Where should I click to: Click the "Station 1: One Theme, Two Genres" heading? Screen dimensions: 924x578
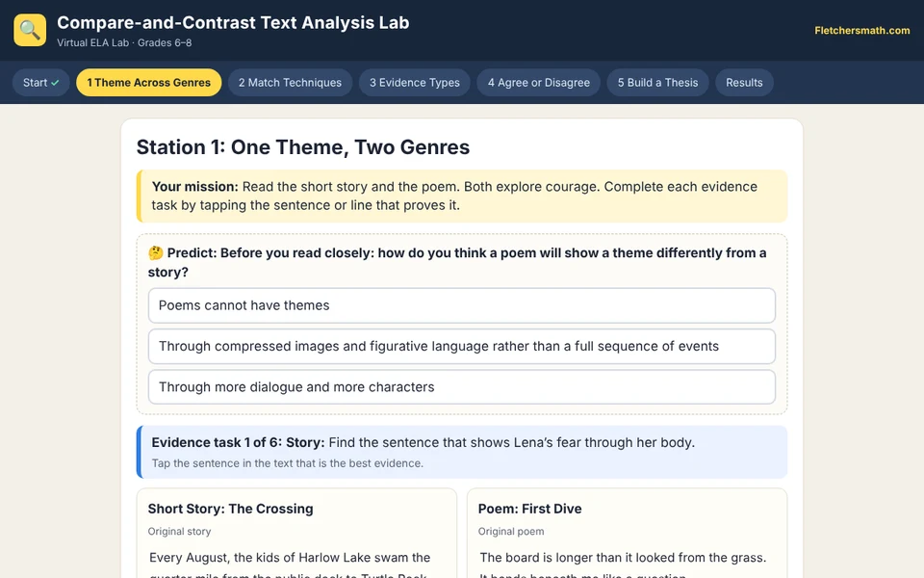(x=303, y=146)
